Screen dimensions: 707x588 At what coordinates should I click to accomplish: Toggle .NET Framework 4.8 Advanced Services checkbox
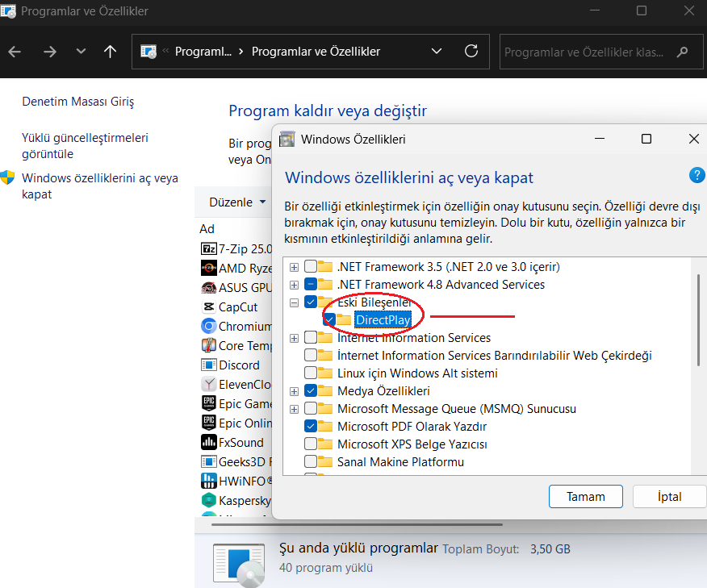pos(311,284)
